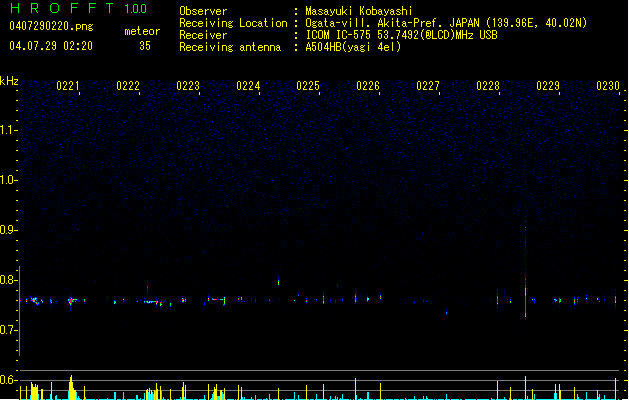629x400 pixels.
Task: Click the 0230 time marker
Action: coord(608,86)
